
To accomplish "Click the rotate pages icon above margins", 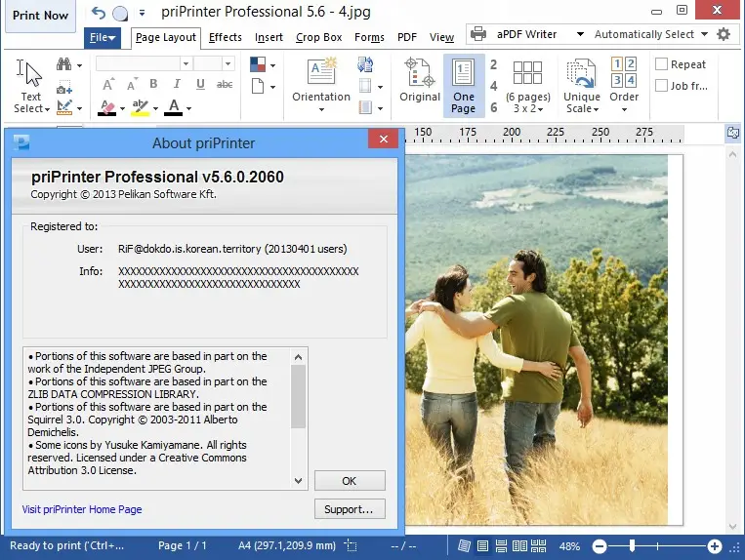I will (x=365, y=64).
